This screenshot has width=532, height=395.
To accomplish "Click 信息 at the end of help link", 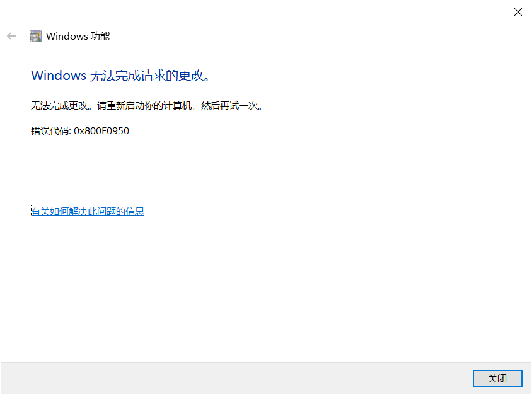I will click(135, 211).
